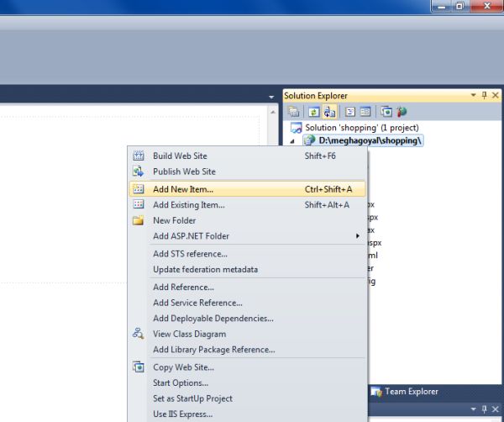Expand Add ASP.NET Folder arrow
The image size is (504, 422).
(x=358, y=236)
